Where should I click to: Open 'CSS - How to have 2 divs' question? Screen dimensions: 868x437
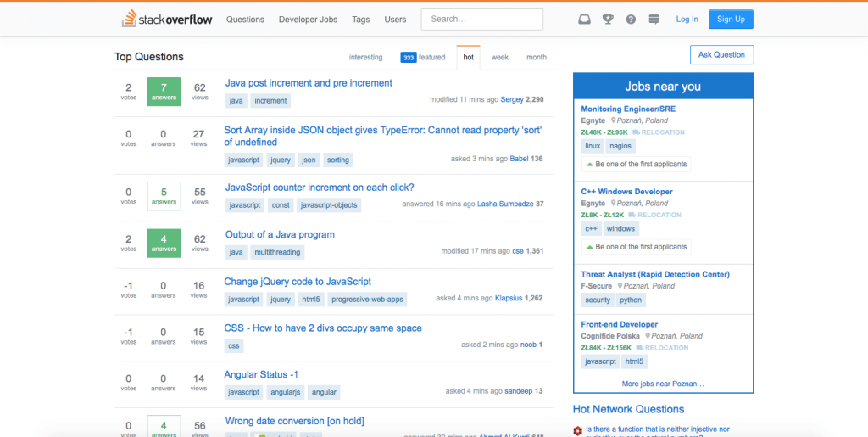pyautogui.click(x=323, y=328)
